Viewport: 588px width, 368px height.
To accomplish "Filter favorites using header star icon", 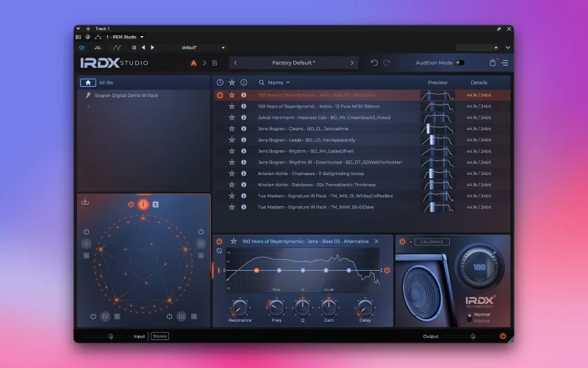I will click(x=232, y=82).
